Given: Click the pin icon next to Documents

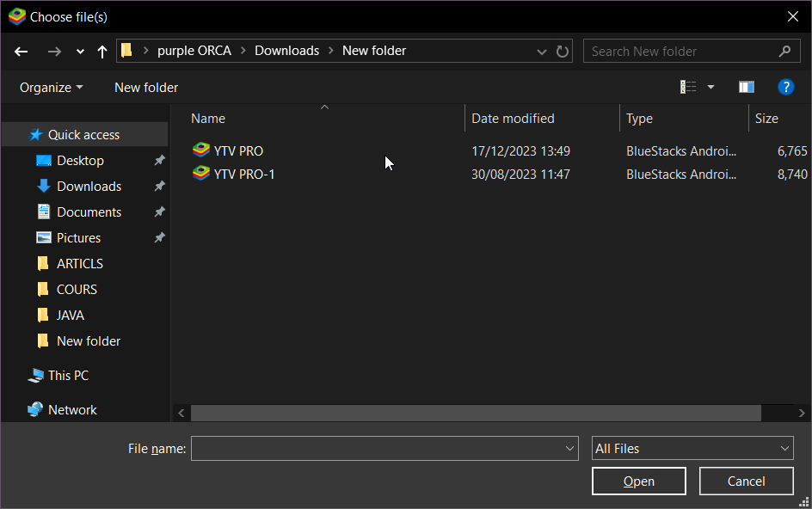Looking at the screenshot, I should (x=159, y=212).
